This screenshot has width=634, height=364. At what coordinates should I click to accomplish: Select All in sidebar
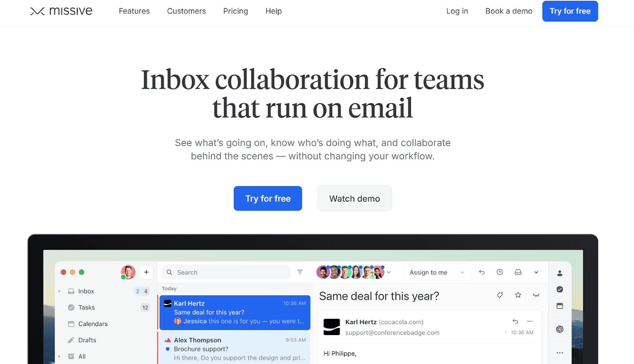pyautogui.click(x=82, y=356)
